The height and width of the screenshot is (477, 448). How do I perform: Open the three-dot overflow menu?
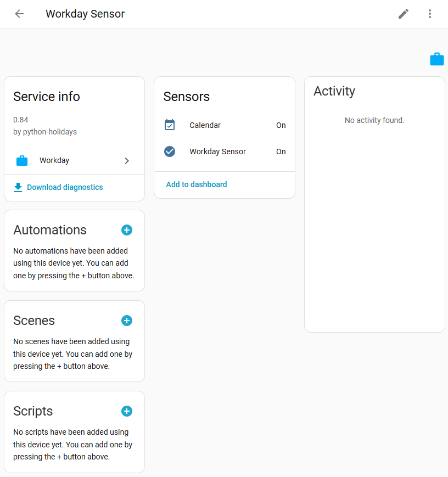pyautogui.click(x=430, y=14)
